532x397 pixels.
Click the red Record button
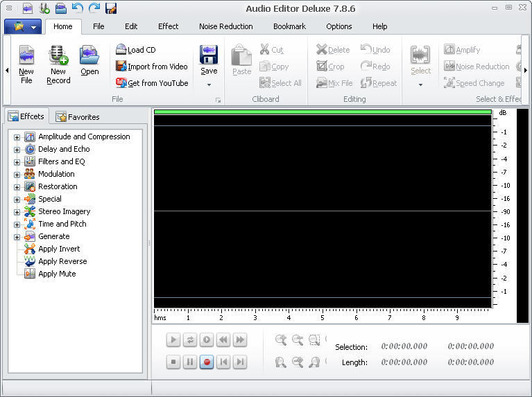(x=207, y=362)
